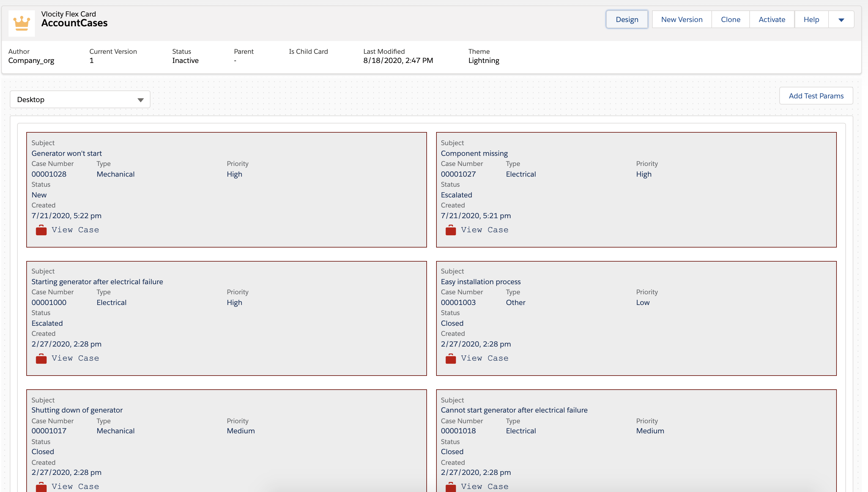Expand the more actions dropdown arrow
Image resolution: width=868 pixels, height=492 pixels.
(841, 20)
